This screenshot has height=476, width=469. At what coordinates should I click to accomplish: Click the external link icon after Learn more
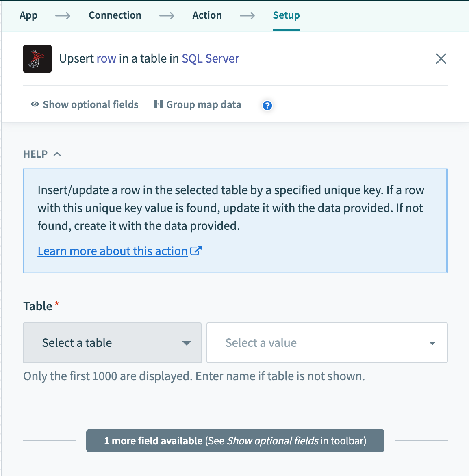coord(196,251)
